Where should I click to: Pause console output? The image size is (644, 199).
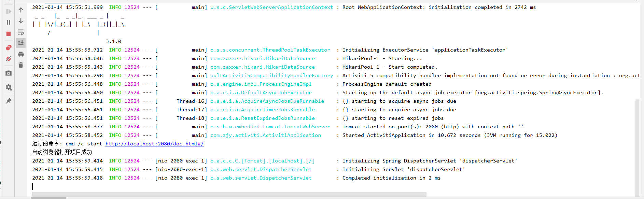pos(9,22)
